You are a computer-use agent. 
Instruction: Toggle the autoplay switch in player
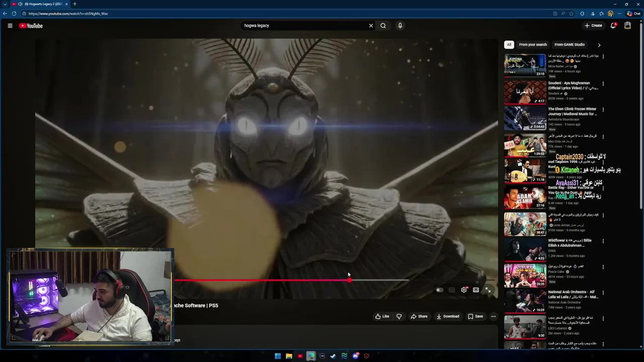pos(440,290)
